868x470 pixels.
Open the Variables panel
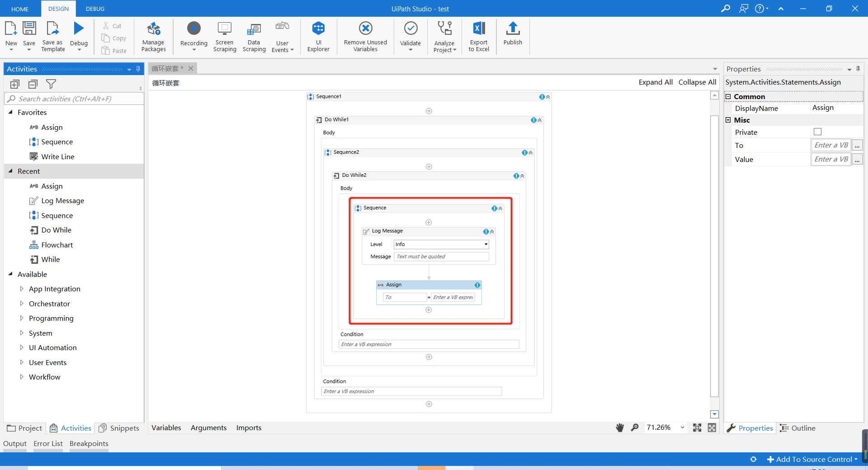[166, 427]
